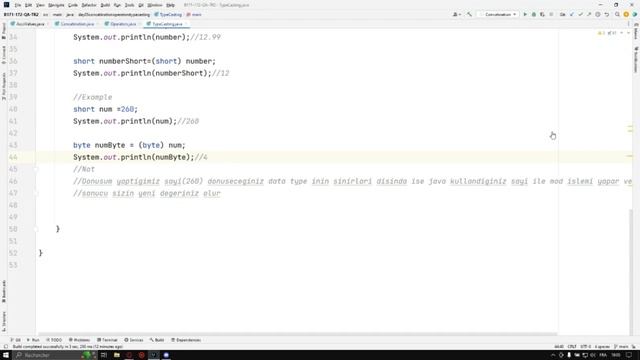Open the Git tool window button
Image resolution: width=640 pixels, height=360 pixels.
16,340
